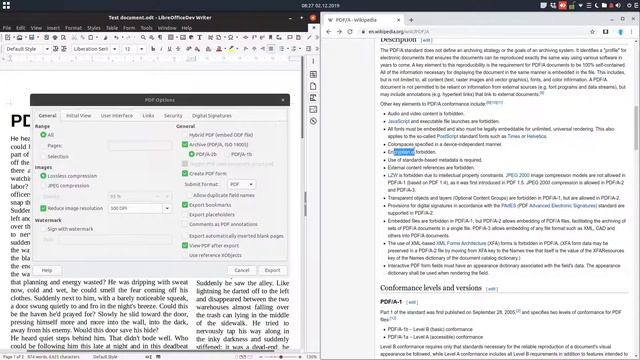
Task: Click the Open file icon in Writer toolbar
Action: 19,38
